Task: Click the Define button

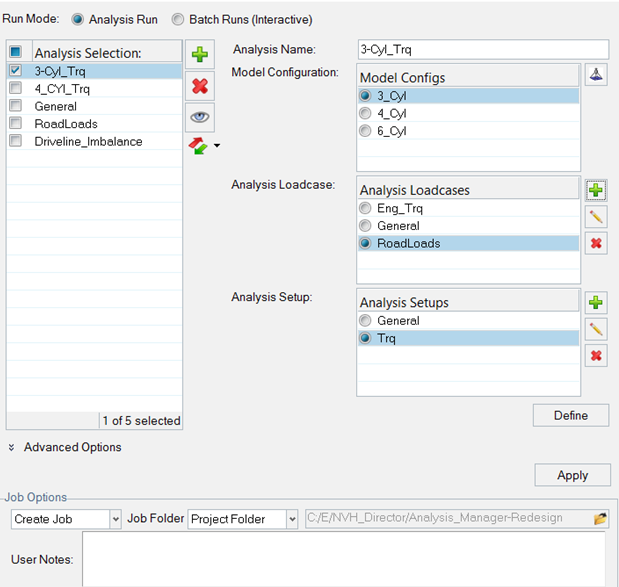Action: tap(571, 415)
